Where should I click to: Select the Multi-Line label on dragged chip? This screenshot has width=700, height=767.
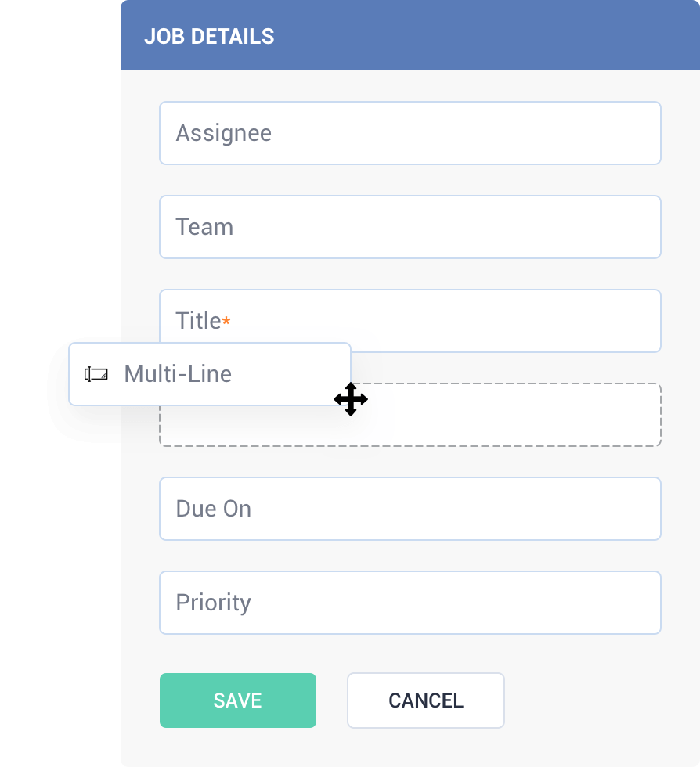coord(178,374)
